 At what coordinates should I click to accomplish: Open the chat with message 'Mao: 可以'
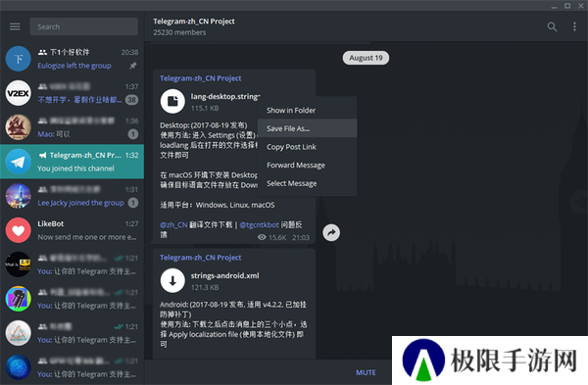72,127
